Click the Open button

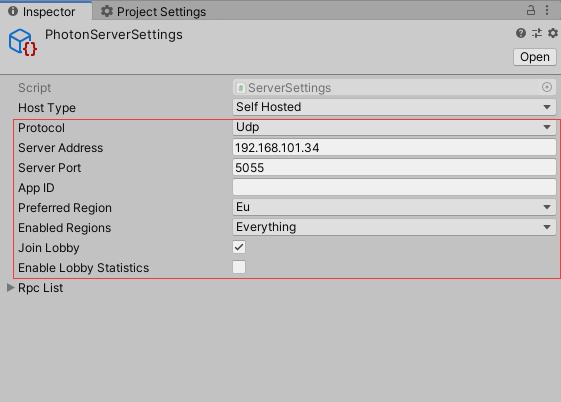[535, 57]
